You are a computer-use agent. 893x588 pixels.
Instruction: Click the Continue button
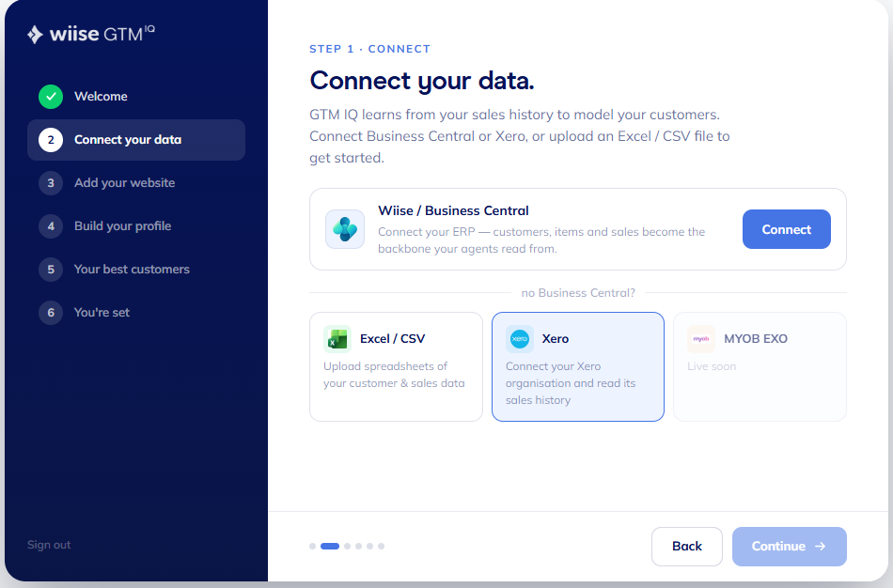tap(790, 547)
